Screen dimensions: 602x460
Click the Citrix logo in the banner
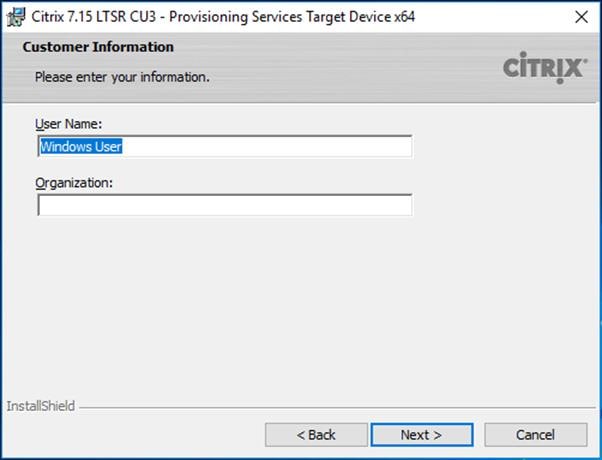(x=545, y=68)
